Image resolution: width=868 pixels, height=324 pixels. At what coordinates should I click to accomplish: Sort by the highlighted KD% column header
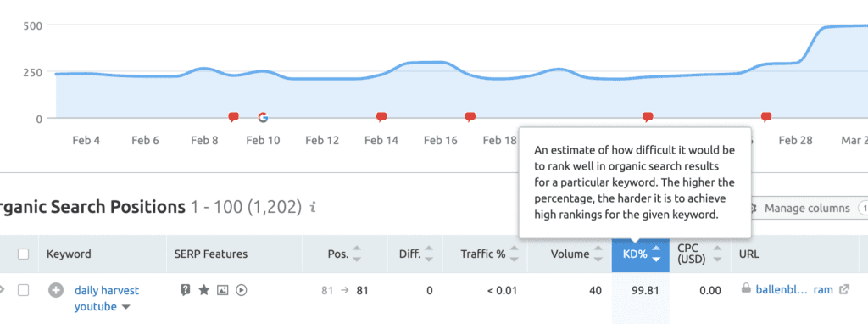[x=641, y=254]
